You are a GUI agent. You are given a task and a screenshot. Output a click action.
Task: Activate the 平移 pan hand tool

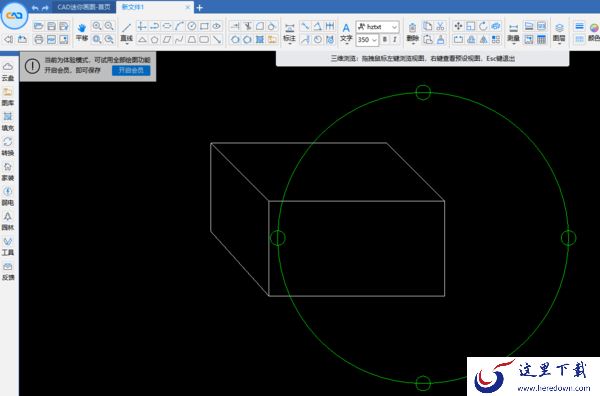pyautogui.click(x=82, y=32)
